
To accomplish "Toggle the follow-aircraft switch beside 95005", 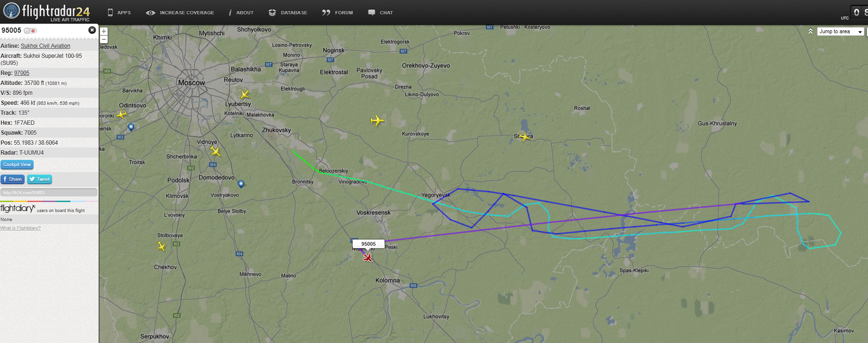I will click(x=30, y=31).
